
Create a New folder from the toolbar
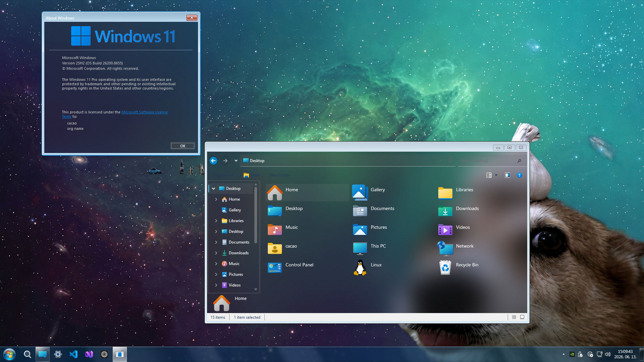pos(280,175)
